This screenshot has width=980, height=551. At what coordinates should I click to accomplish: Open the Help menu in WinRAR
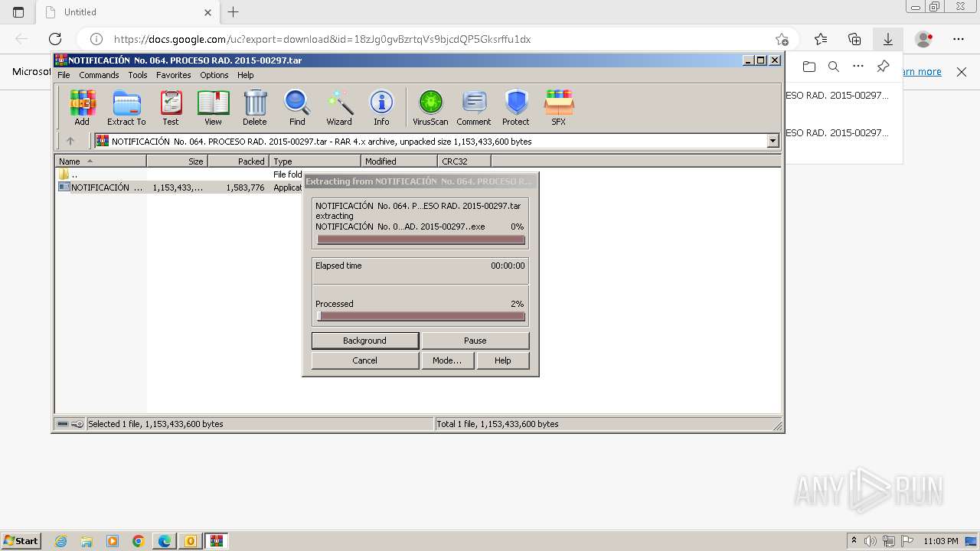pyautogui.click(x=245, y=75)
